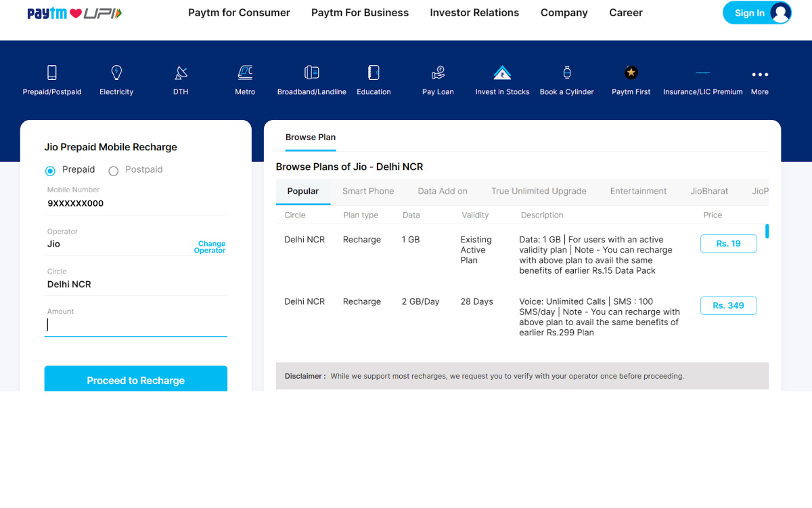The image size is (812, 508).
Task: Click the Change Operator link
Action: pos(210,247)
